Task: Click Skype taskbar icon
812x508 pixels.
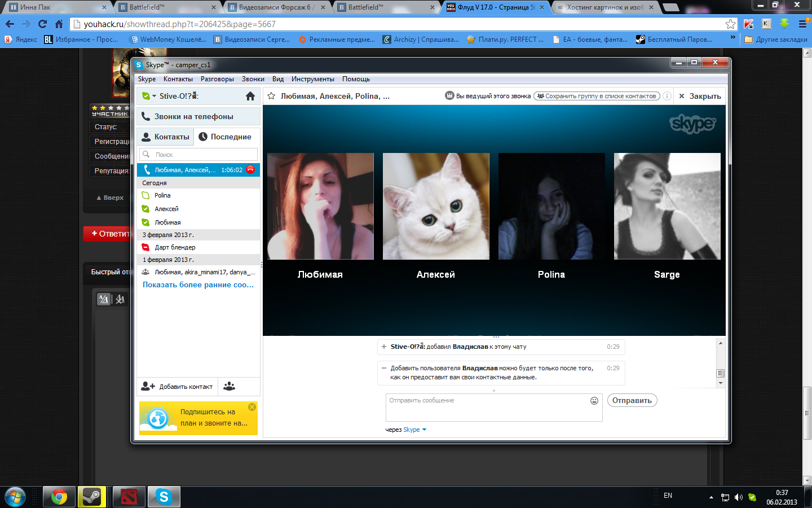Action: pyautogui.click(x=164, y=497)
